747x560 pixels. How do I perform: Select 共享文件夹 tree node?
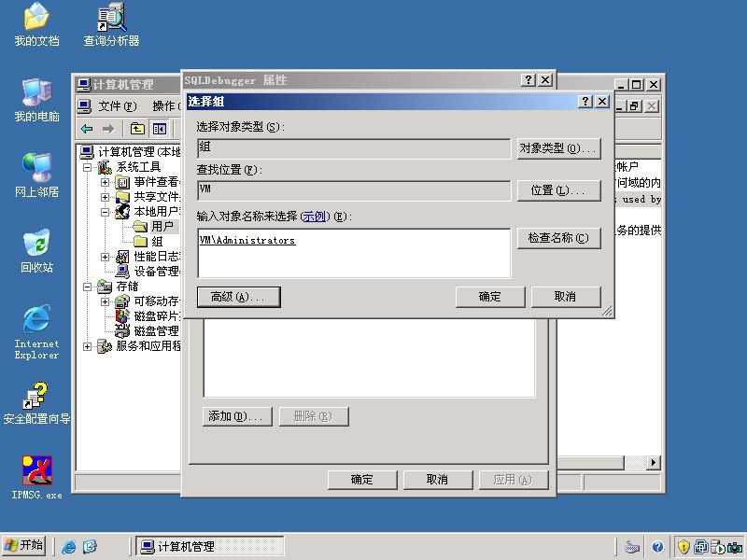[155, 197]
